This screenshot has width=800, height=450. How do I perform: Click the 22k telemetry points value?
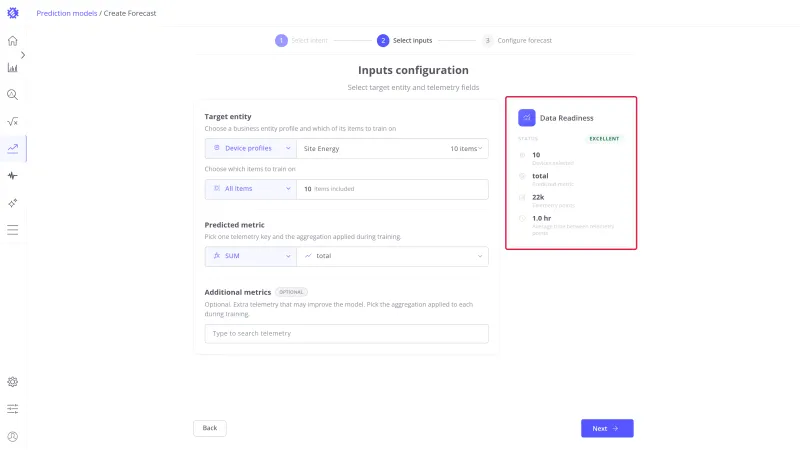point(538,197)
